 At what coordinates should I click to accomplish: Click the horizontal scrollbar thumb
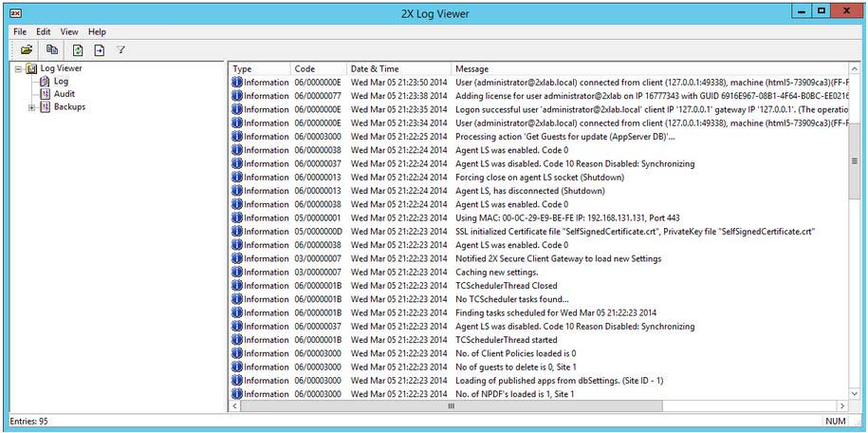[x=452, y=405]
